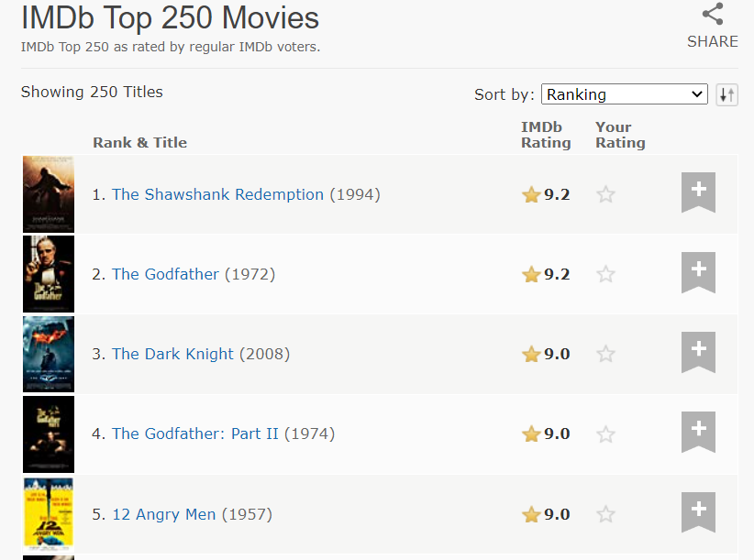Open The Dark Knight title link

[172, 354]
